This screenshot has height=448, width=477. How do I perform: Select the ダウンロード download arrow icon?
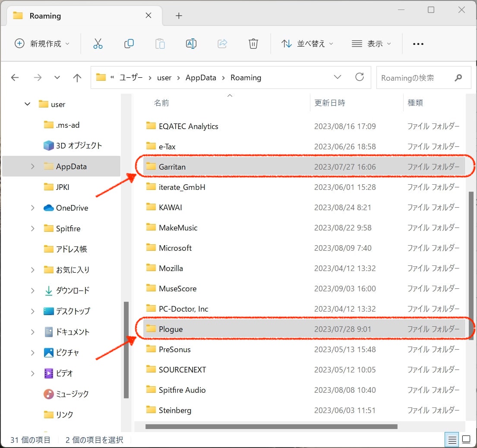pos(48,291)
